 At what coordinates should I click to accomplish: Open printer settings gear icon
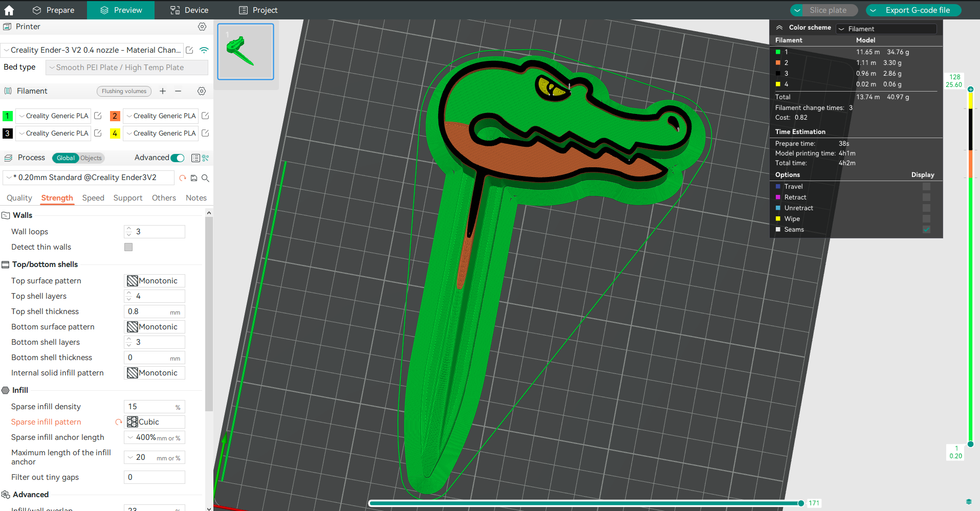pos(202,27)
